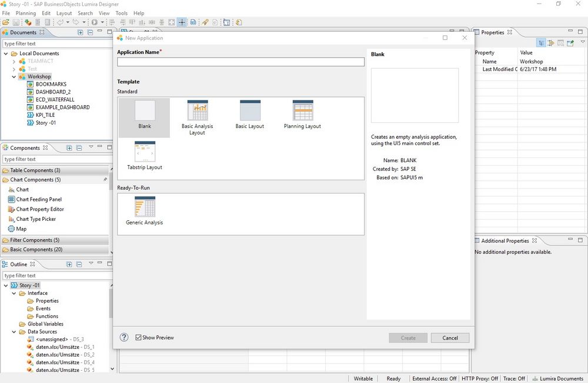Viewport: 588px width, 383px height.
Task: Click the Execute play icon in toolbar
Action: click(95, 22)
